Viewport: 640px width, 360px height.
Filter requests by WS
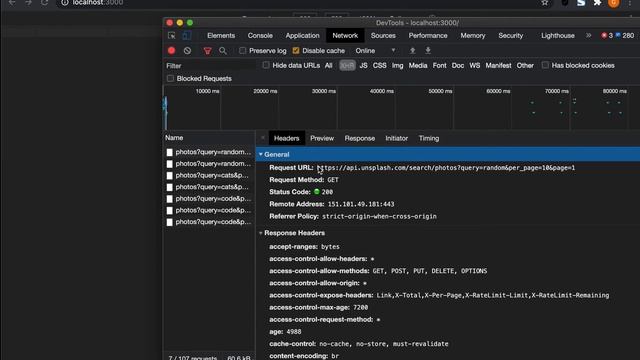tap(474, 65)
